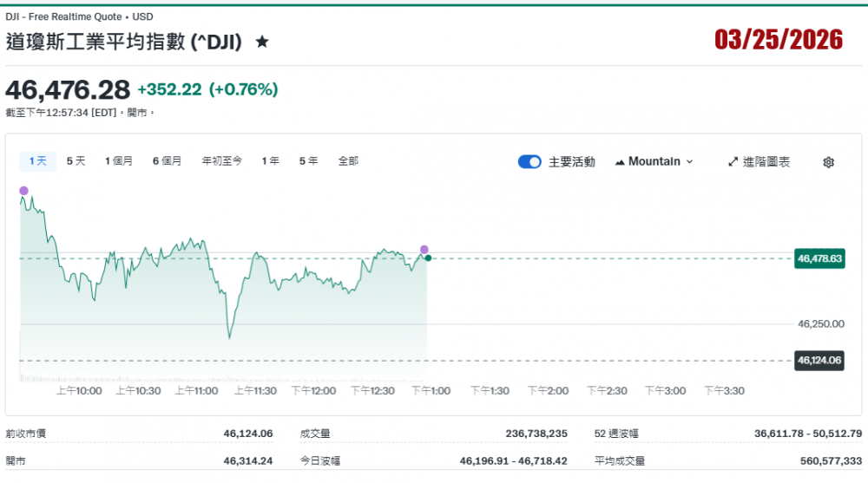Open chart settings gear icon
This screenshot has height=483, width=868.
click(828, 162)
